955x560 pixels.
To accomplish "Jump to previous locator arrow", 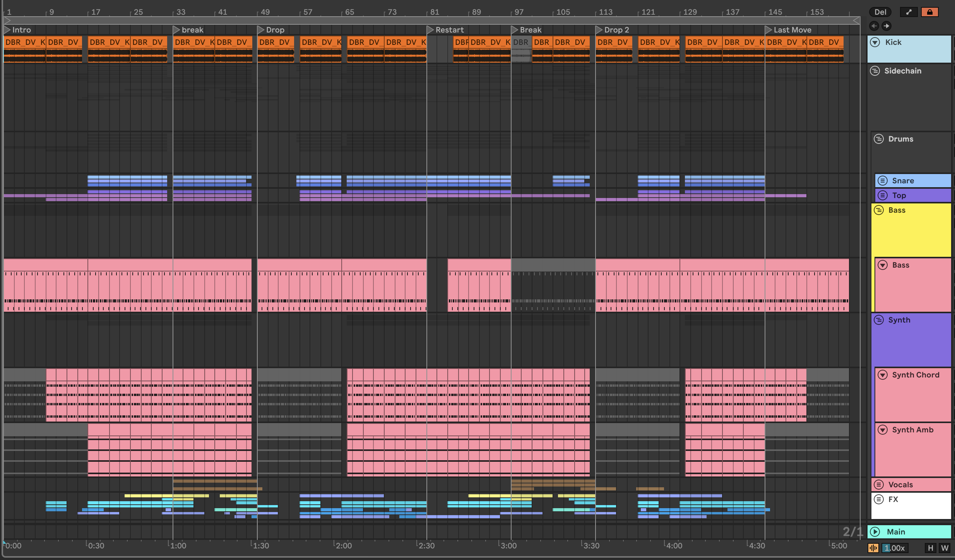I will (874, 26).
